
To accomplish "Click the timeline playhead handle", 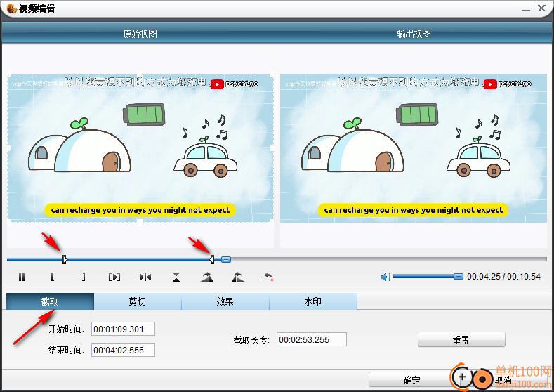I will 226,259.
